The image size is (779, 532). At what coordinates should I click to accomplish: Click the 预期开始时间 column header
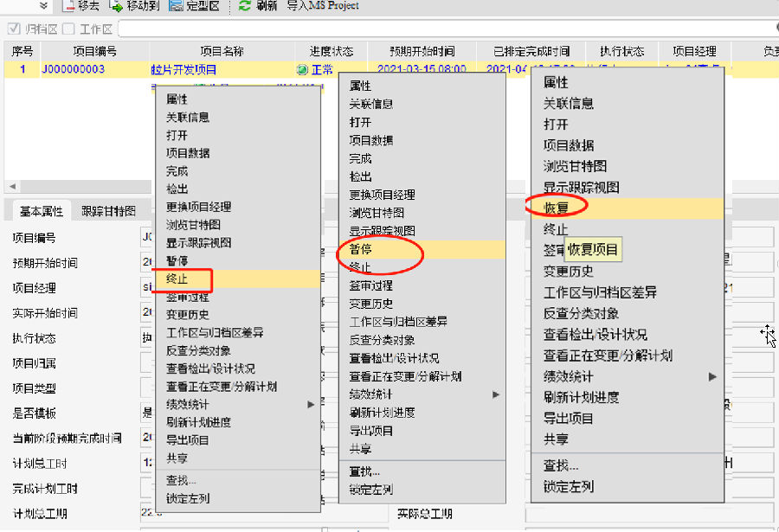pos(422,51)
